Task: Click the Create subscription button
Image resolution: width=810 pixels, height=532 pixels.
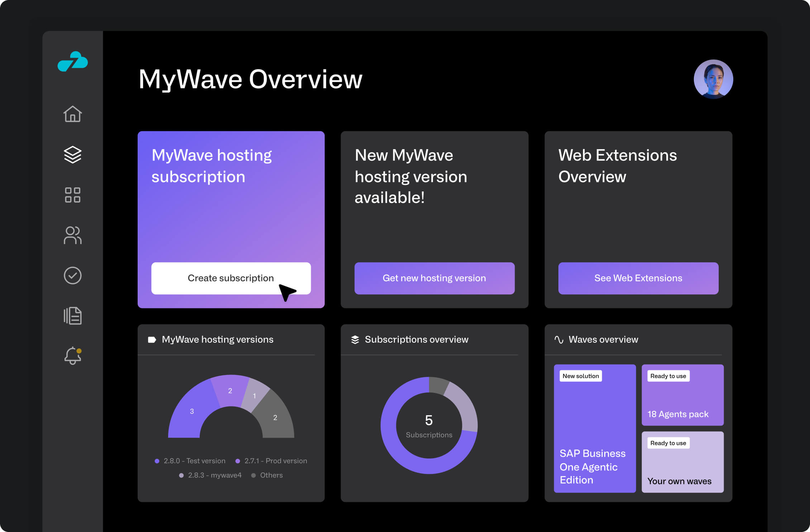Action: (231, 278)
